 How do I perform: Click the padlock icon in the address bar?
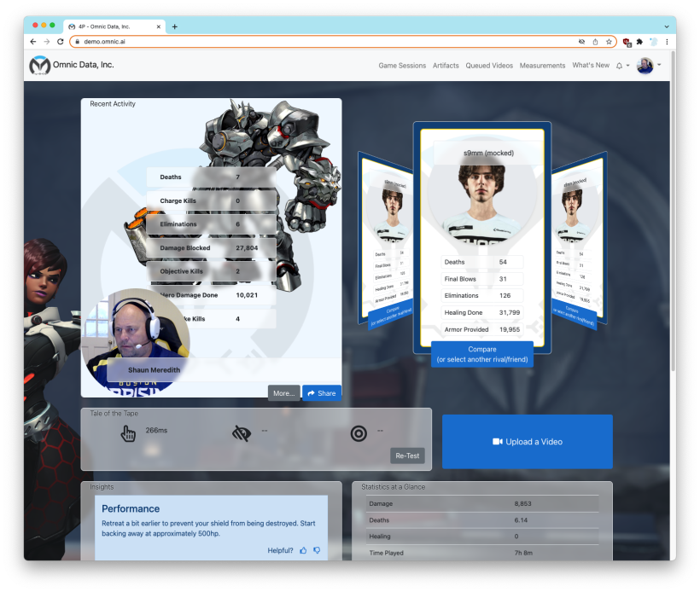click(77, 42)
